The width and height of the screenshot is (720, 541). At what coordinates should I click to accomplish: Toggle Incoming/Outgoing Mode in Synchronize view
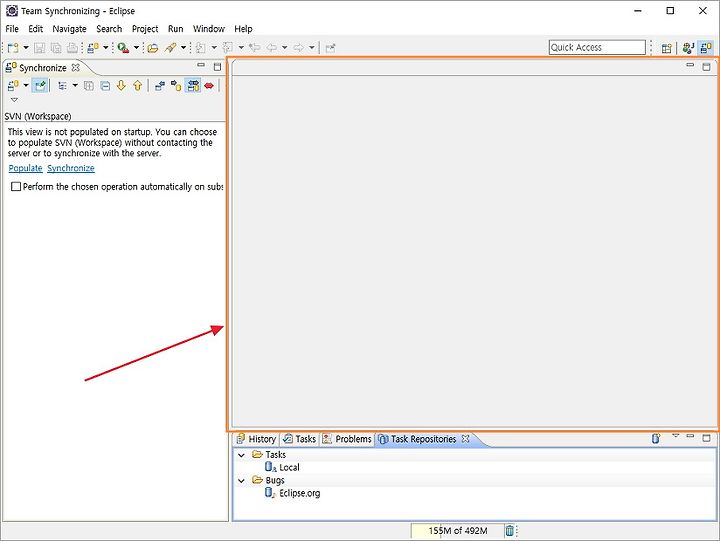193,85
